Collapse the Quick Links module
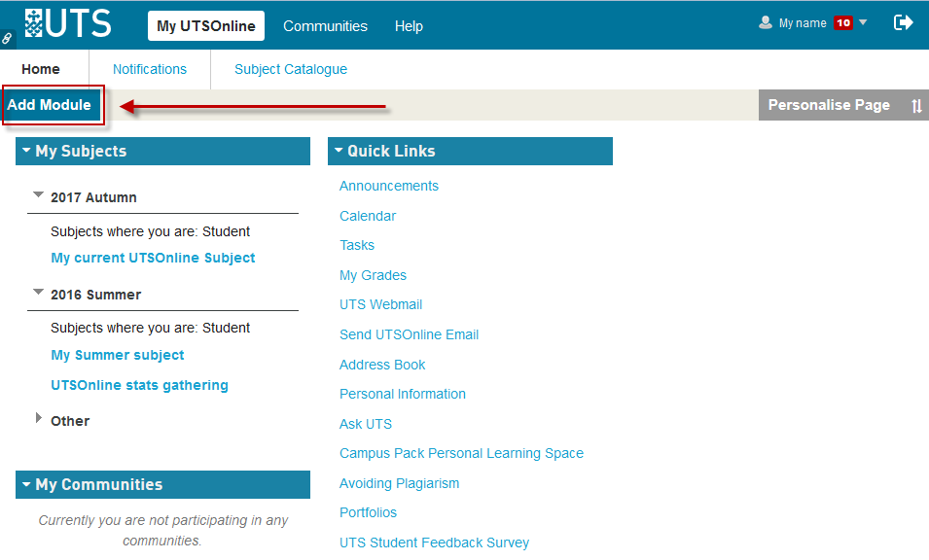This screenshot has width=929, height=560. pyautogui.click(x=339, y=151)
